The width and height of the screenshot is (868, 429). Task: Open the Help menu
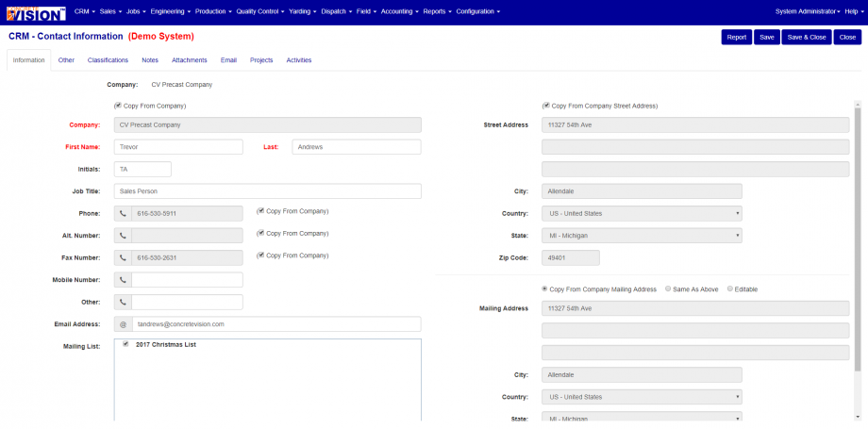[x=853, y=11]
